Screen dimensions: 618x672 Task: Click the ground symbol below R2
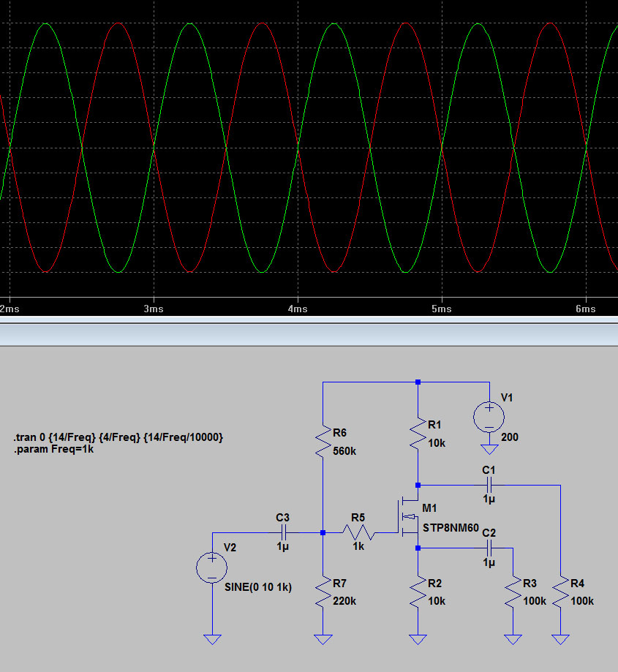(x=418, y=639)
